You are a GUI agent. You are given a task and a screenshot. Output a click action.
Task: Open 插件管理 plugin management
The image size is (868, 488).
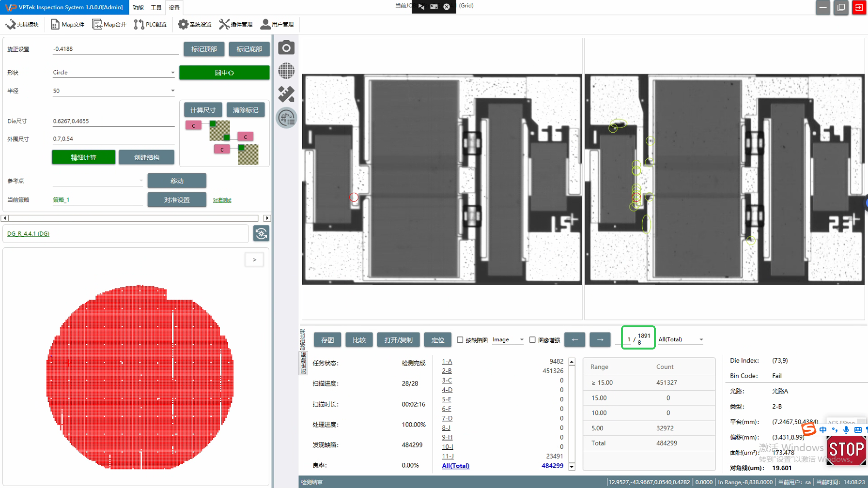coord(236,24)
